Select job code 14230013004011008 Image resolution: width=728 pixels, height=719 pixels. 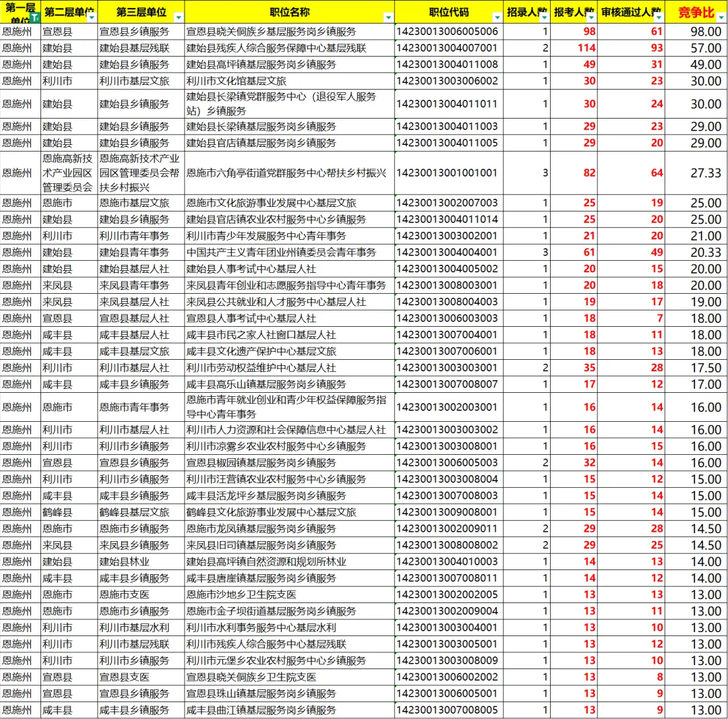[x=449, y=65]
